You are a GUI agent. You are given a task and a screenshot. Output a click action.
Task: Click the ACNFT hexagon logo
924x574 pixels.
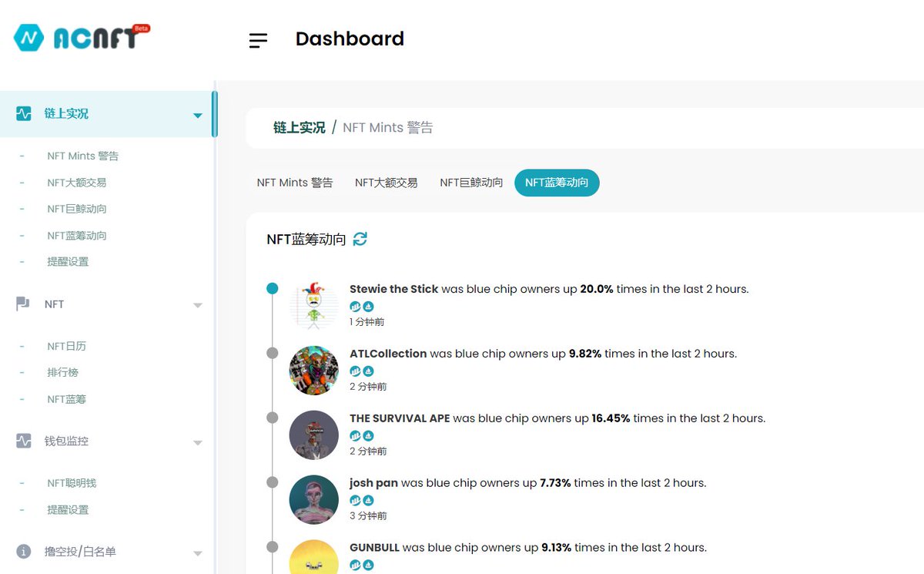pos(29,37)
